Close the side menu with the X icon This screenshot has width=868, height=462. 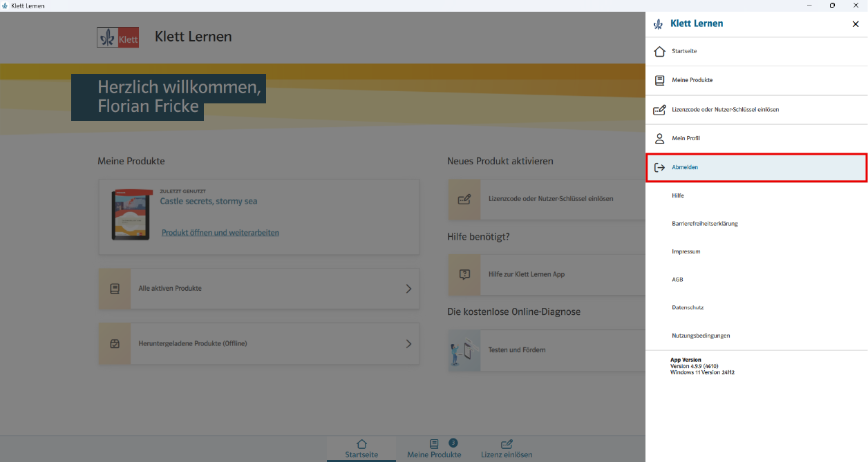[856, 24]
